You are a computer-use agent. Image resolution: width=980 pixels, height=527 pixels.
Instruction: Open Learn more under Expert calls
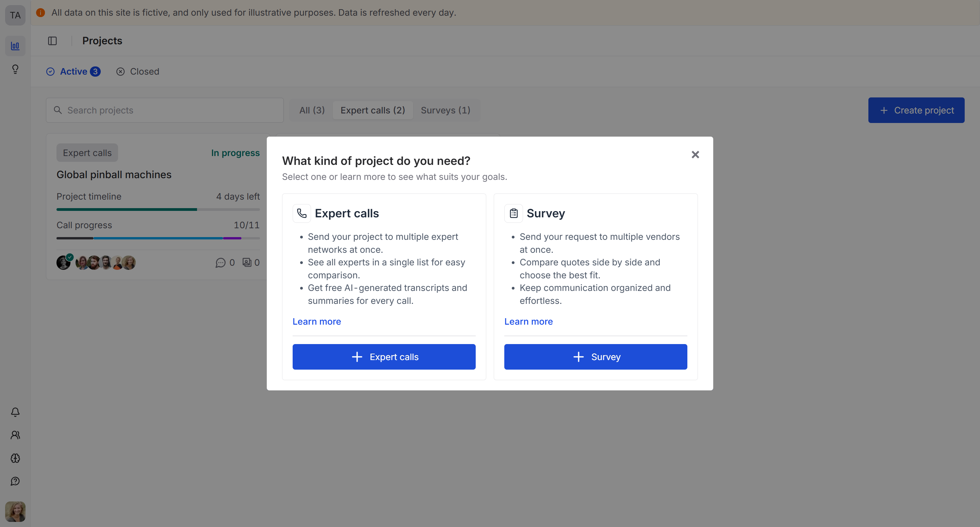[316, 322]
